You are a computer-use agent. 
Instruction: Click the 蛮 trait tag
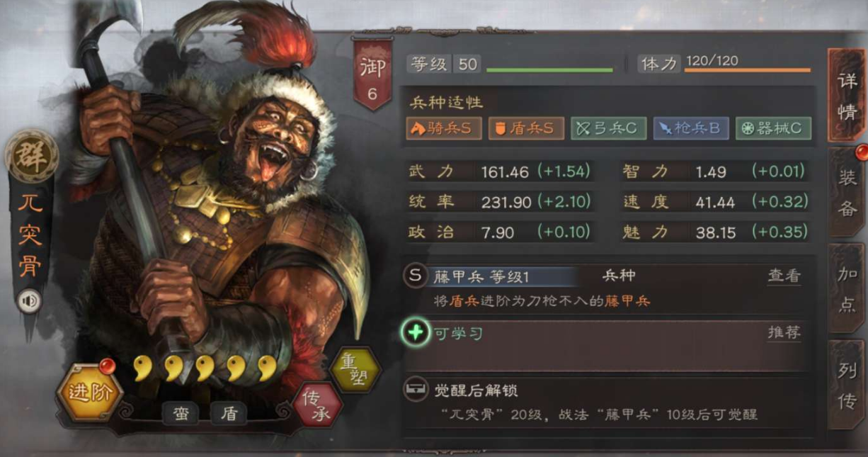181,414
